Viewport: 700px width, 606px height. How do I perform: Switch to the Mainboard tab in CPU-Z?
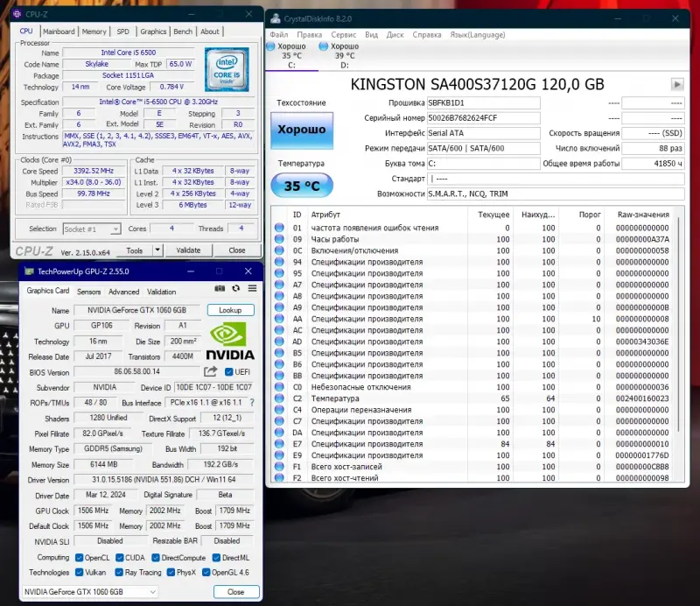(x=59, y=32)
